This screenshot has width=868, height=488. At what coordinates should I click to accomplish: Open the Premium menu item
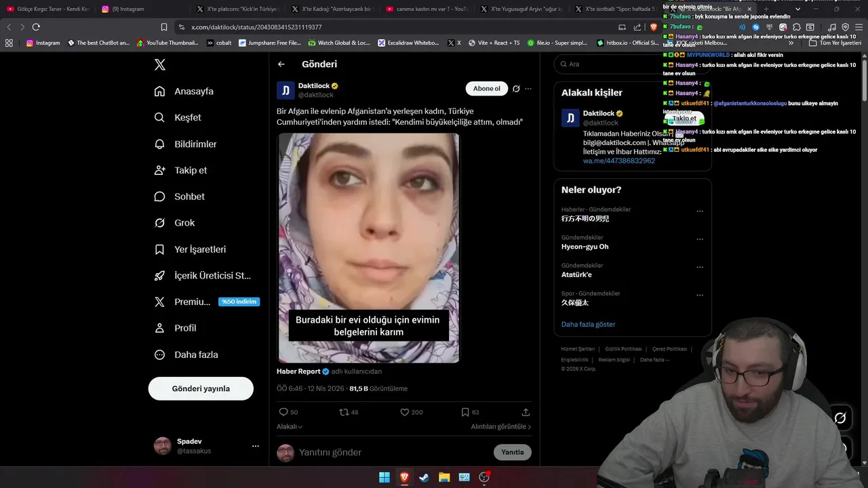pos(206,302)
